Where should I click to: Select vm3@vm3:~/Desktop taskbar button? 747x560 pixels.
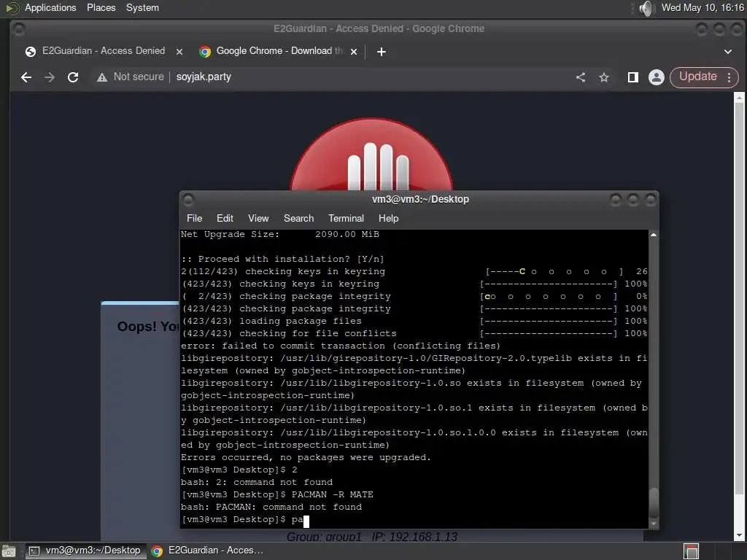click(86, 551)
